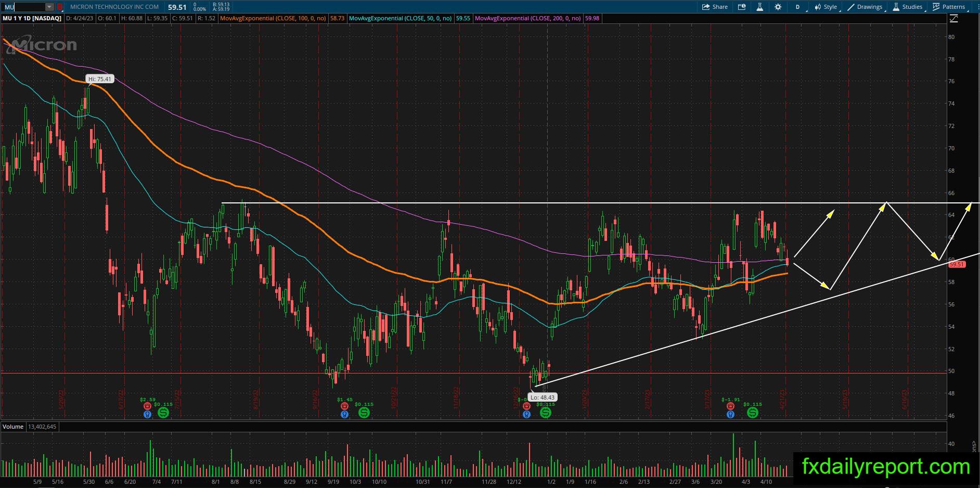Click the H: 60.88 high value
The width and height of the screenshot is (980, 488).
132,18
